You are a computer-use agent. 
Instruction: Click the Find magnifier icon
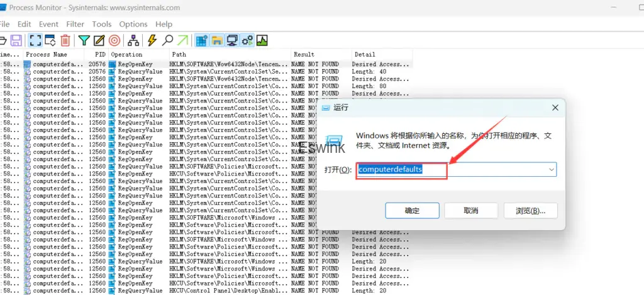[x=167, y=41]
